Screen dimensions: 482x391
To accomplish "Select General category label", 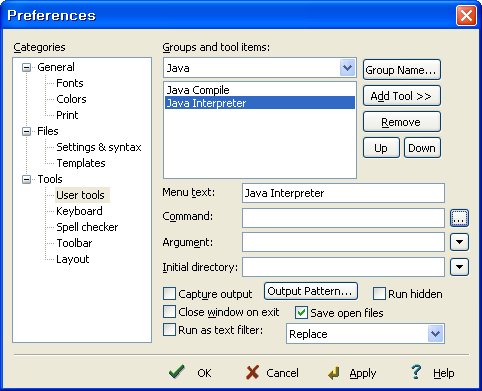I will (56, 67).
